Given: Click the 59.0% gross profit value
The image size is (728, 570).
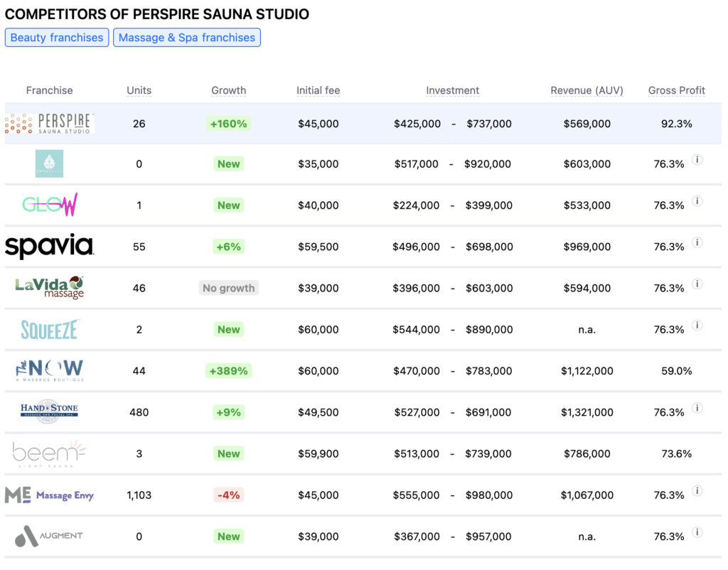Looking at the screenshot, I should [x=677, y=371].
